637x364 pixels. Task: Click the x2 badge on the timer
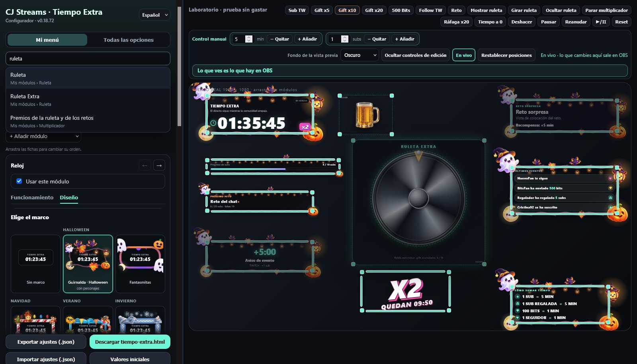click(x=305, y=127)
